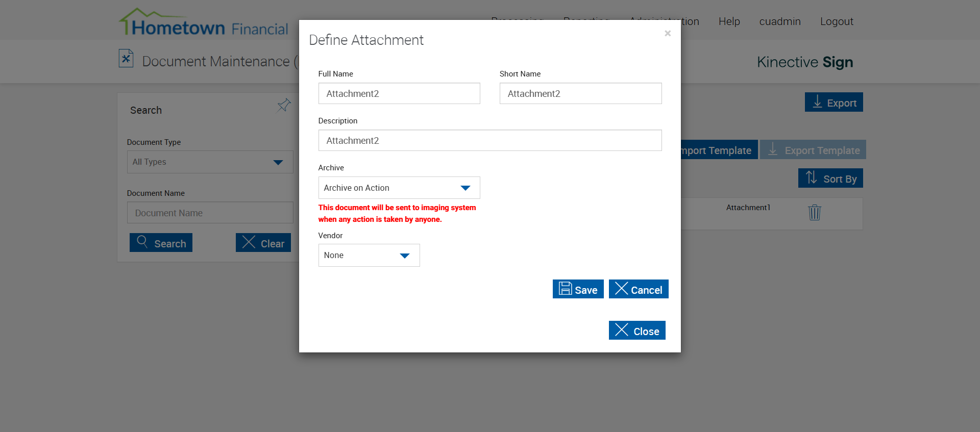
Task: Open the cuadmin user menu
Action: pos(779,21)
